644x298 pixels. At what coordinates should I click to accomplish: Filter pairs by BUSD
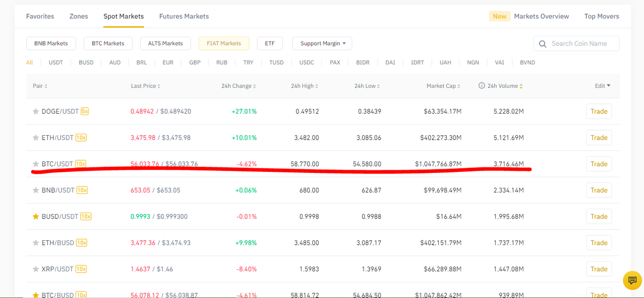pos(86,62)
